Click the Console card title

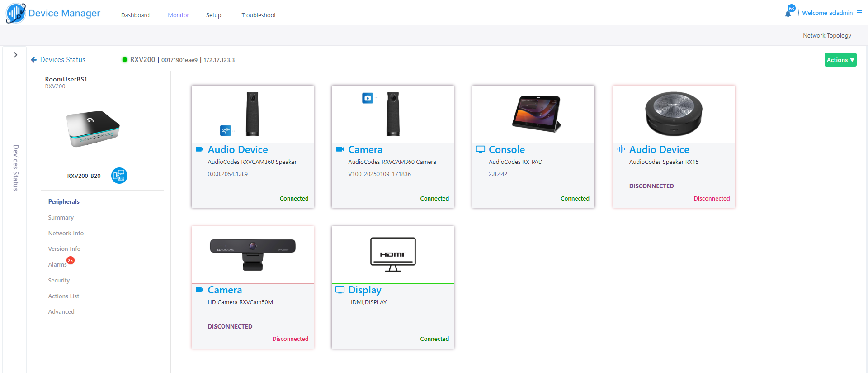[507, 149]
